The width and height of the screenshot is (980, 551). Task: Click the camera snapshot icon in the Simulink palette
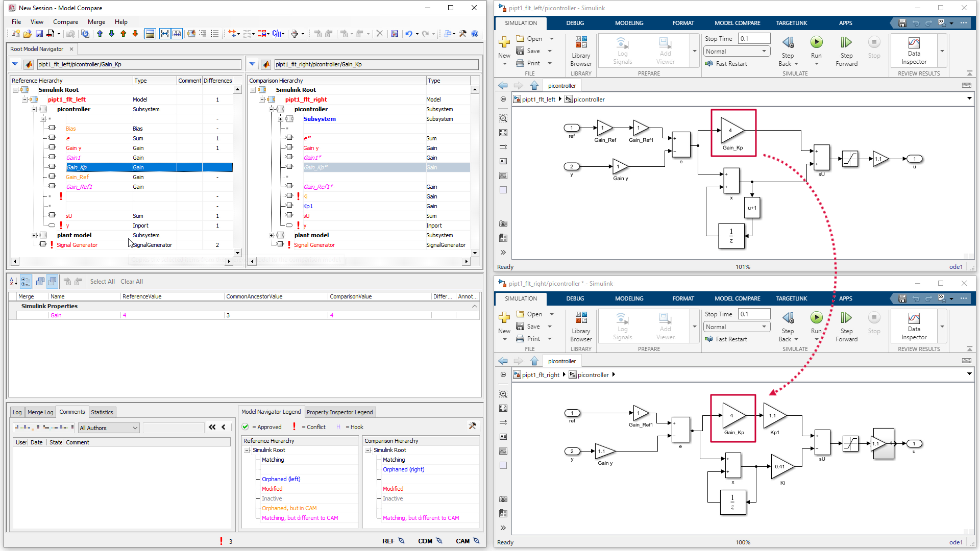[x=503, y=223]
